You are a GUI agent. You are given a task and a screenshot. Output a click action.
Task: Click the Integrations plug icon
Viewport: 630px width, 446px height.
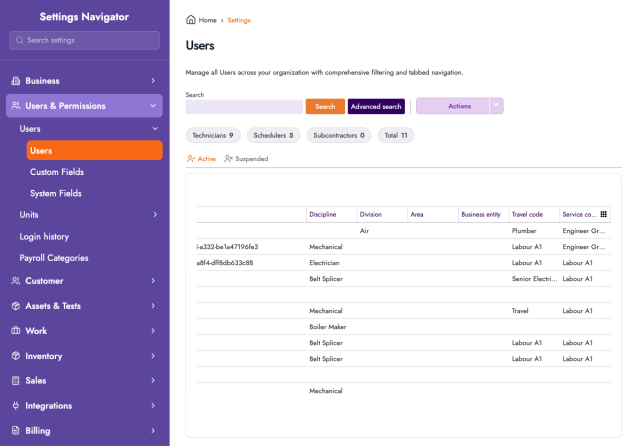[x=16, y=406]
